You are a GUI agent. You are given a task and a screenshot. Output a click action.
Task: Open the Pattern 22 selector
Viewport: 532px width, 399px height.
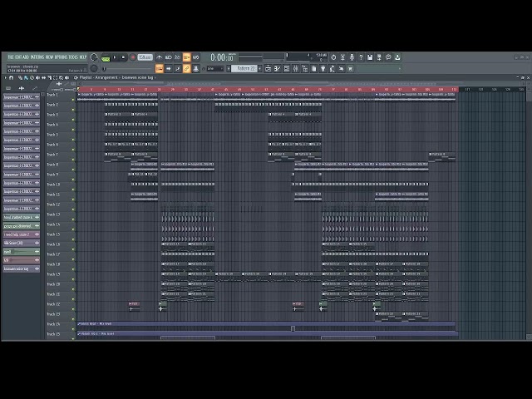[x=245, y=68]
